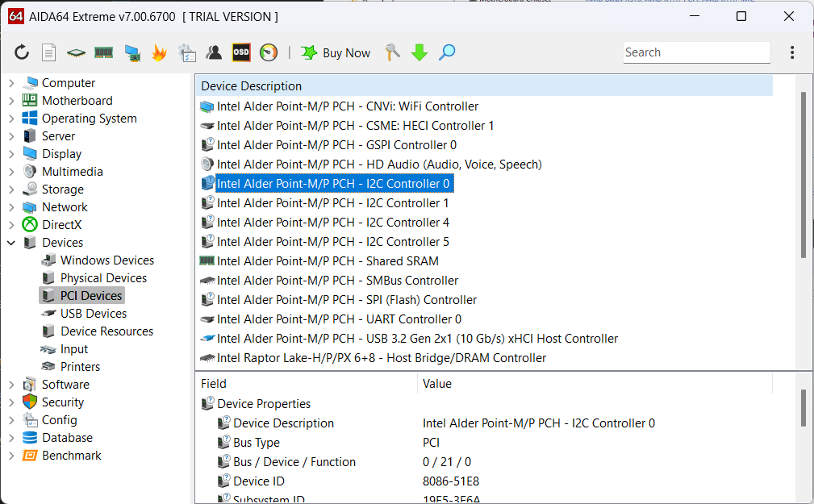
Task: Select the Benchmark category
Action: click(71, 455)
